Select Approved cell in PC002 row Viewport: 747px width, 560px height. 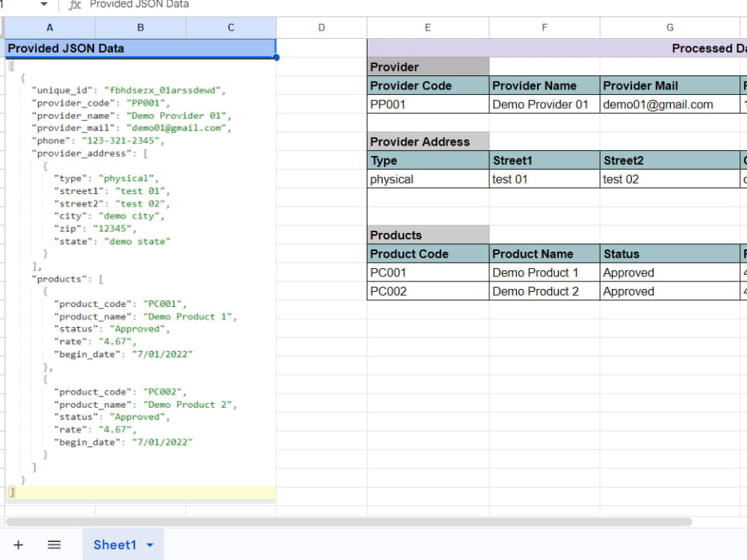670,291
